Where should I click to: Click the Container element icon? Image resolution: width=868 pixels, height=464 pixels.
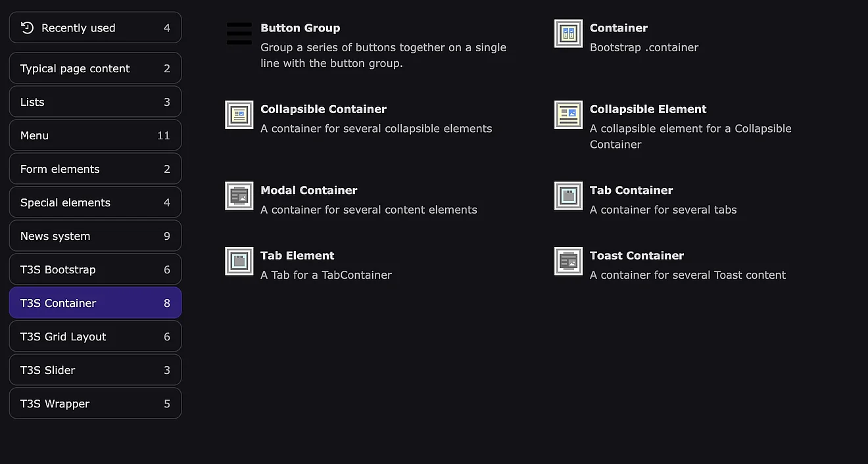[568, 34]
